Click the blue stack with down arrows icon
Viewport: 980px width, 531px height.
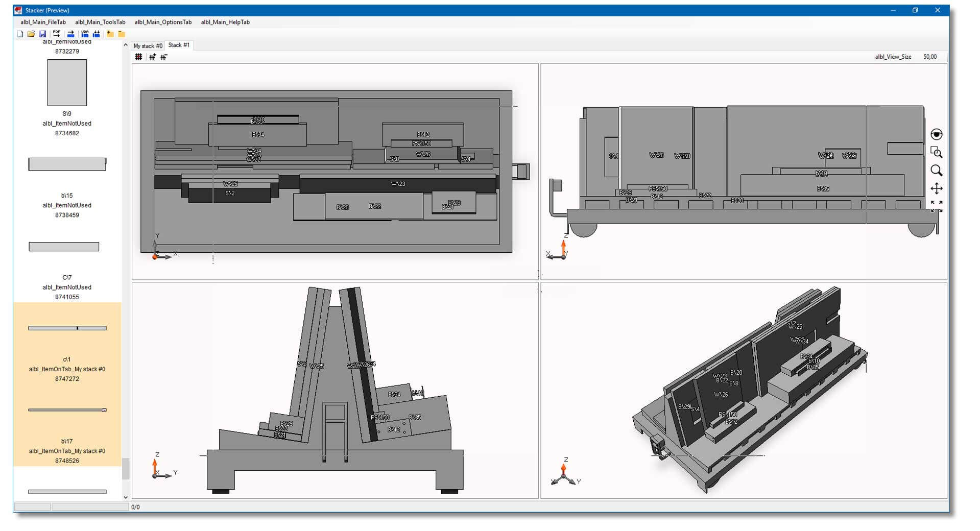(96, 34)
